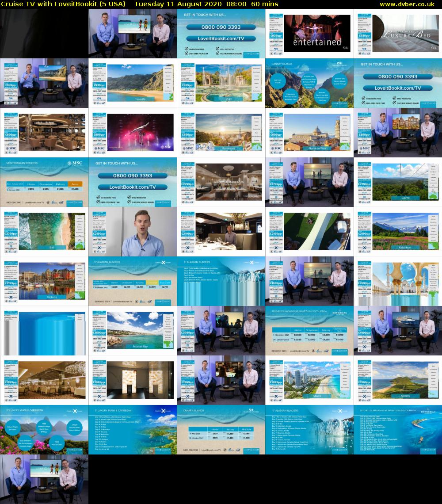Open the pink aerial acrobat show thumbnail
442x504 pixels.
tap(133, 133)
